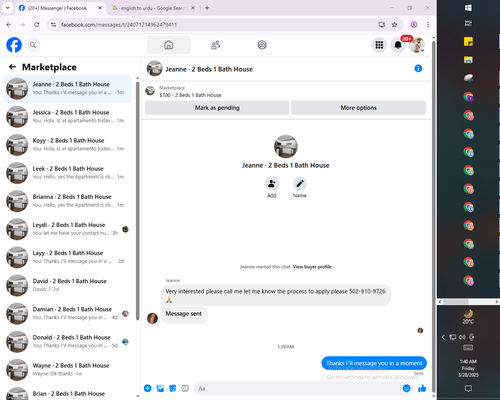Open the notifications bell icon

(398, 45)
